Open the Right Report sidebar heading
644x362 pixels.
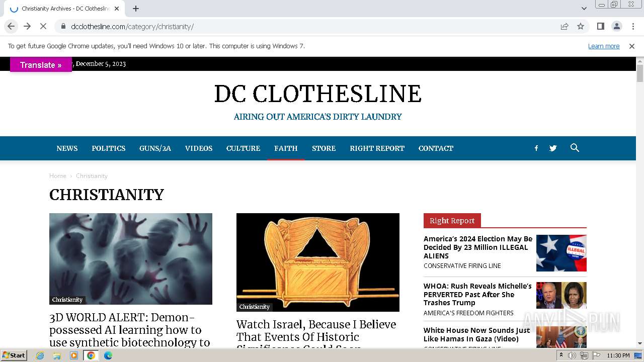pos(452,221)
